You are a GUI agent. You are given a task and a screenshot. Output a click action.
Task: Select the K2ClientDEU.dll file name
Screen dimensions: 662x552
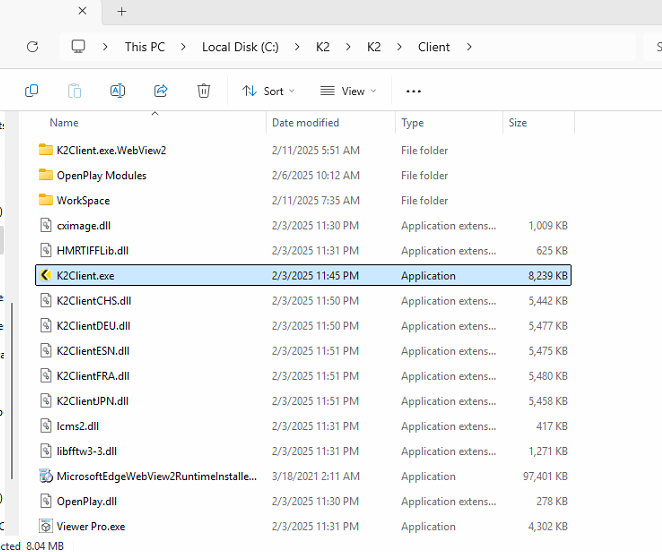[94, 326]
